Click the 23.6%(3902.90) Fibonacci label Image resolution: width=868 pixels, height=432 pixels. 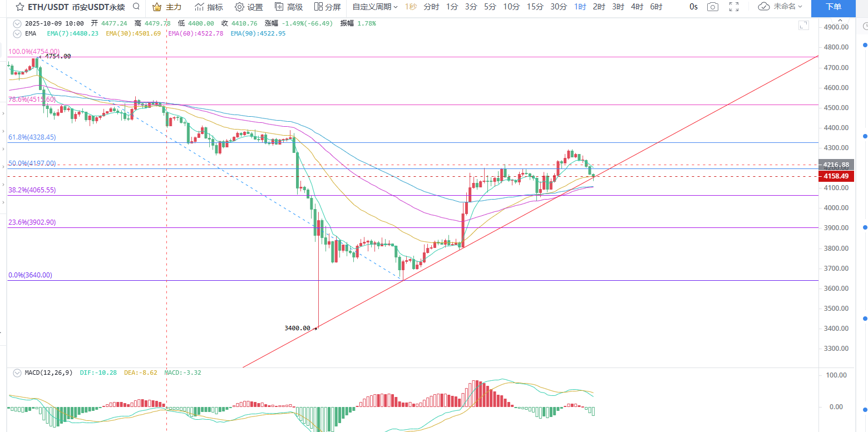[x=32, y=222]
